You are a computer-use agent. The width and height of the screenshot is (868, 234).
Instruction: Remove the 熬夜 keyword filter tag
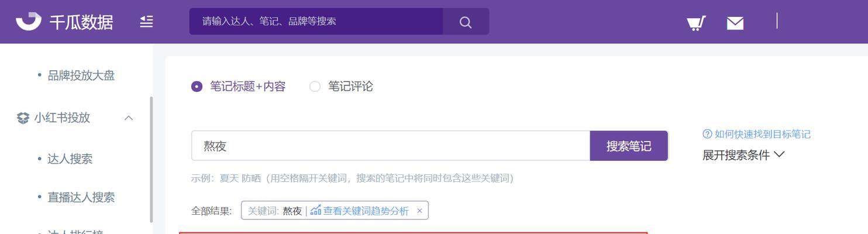coord(419,211)
